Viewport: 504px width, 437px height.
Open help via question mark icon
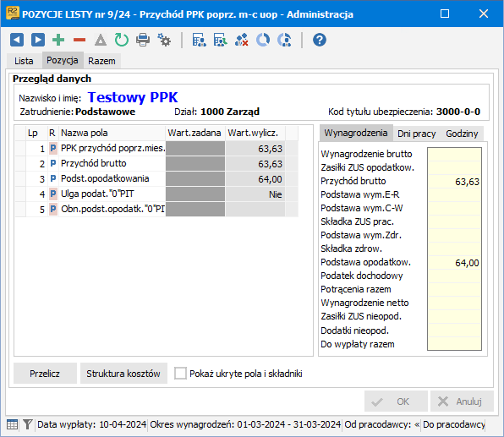[320, 41]
